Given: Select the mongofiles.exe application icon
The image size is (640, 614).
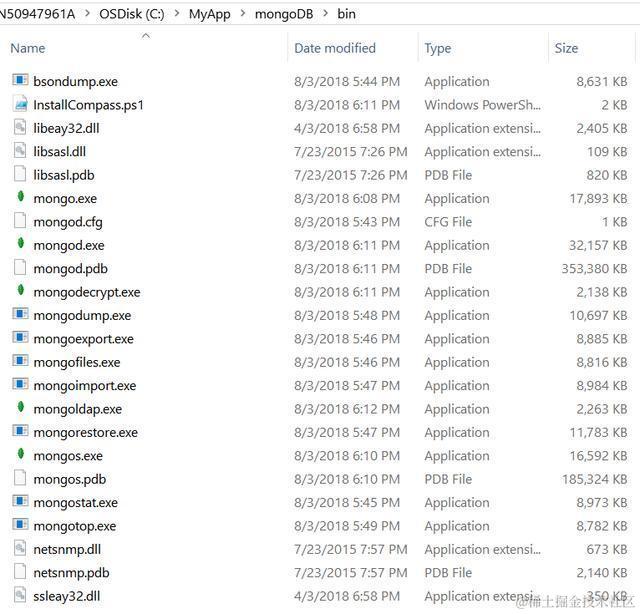Looking at the screenshot, I should click(x=20, y=361).
